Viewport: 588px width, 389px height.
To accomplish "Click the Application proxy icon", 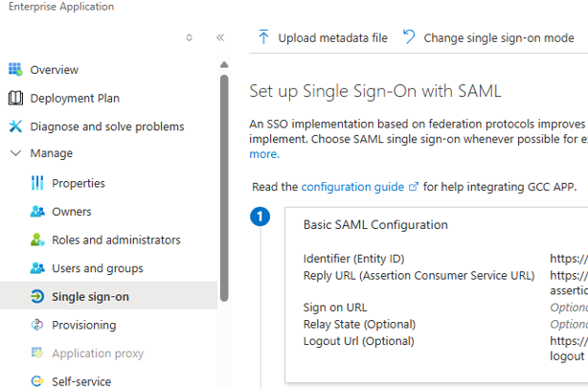I will [x=37, y=353].
